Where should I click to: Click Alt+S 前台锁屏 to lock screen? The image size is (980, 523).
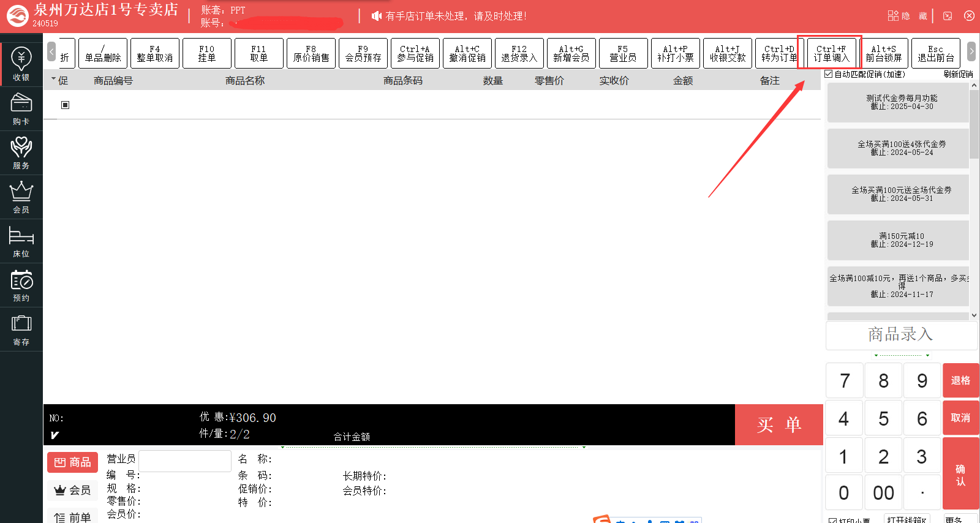pos(884,53)
